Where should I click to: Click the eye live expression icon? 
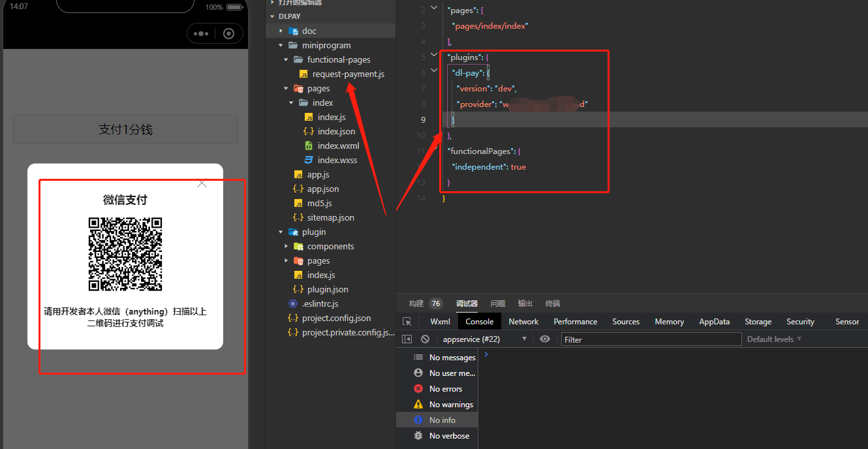[545, 339]
